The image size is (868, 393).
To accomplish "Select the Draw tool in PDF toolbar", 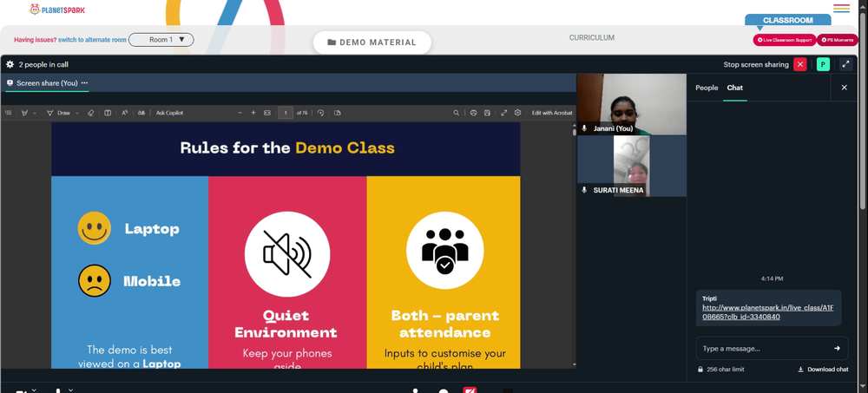I will click(59, 113).
